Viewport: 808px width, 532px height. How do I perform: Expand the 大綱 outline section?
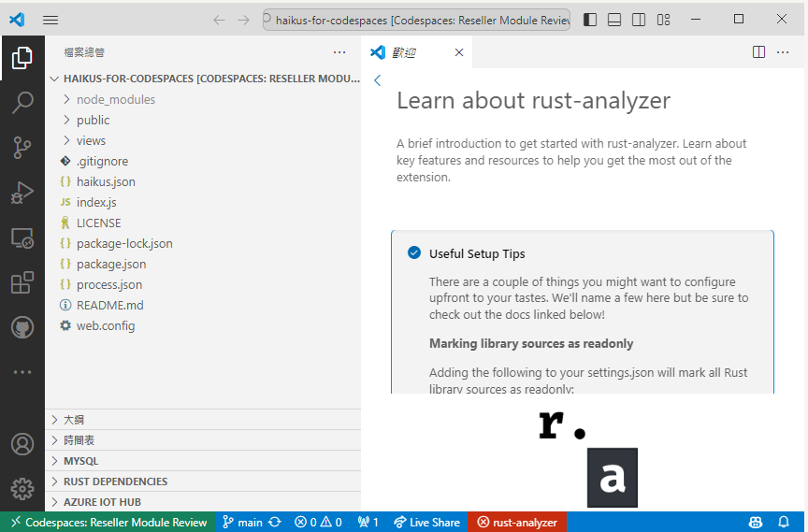pyautogui.click(x=204, y=420)
